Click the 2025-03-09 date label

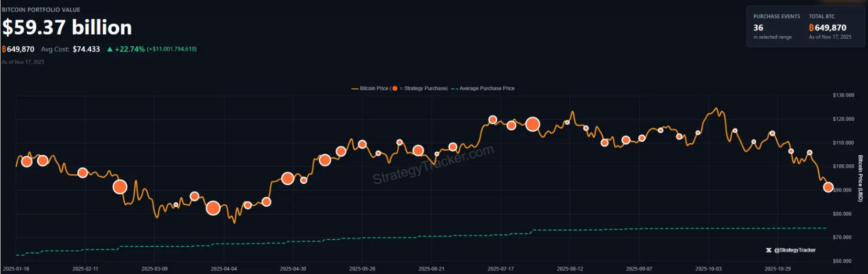[155, 269]
